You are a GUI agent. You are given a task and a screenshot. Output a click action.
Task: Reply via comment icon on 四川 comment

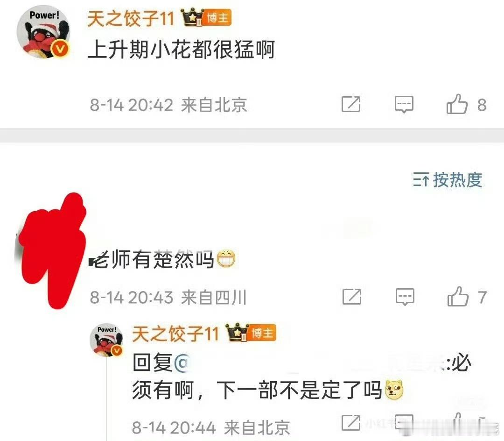405,297
